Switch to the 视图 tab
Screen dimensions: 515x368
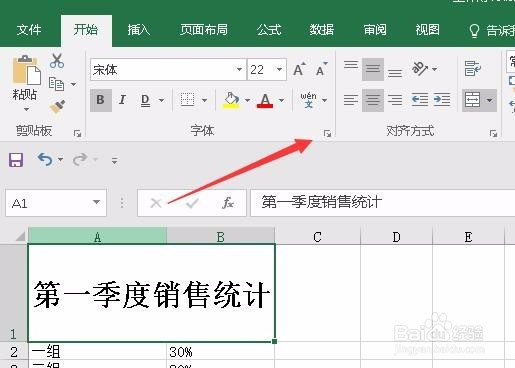pyautogui.click(x=427, y=30)
